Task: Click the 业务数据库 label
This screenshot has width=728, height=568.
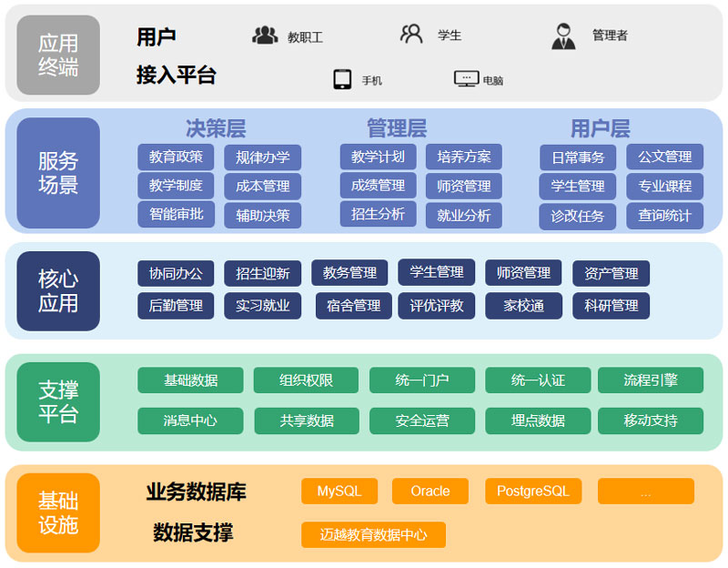Action: (x=196, y=492)
